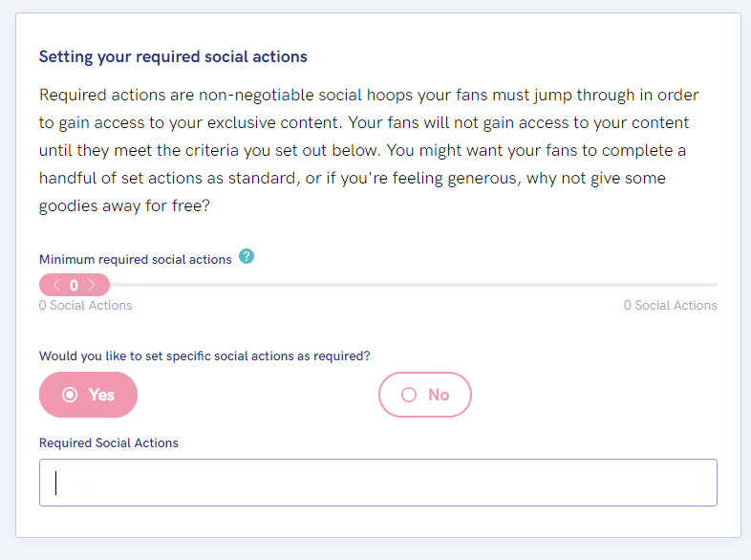Screen dimensions: 751x560
Task: Click the No text label
Action: click(x=439, y=395)
